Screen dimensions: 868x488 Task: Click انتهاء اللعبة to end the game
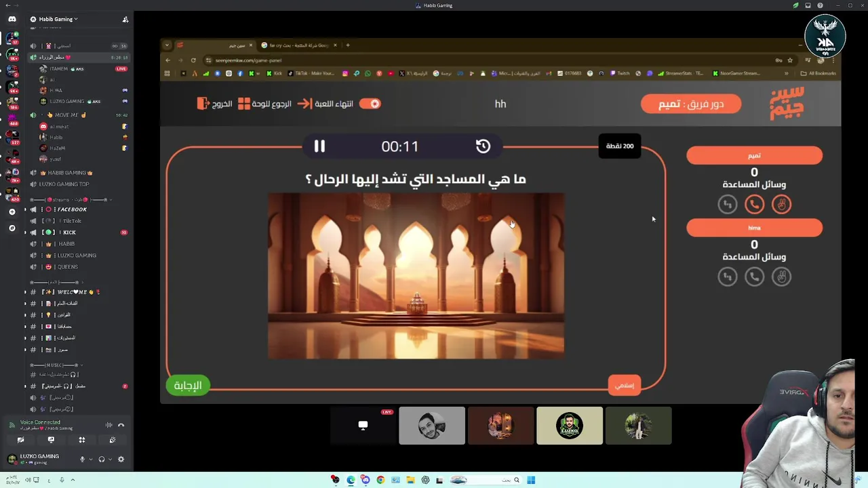coord(325,104)
